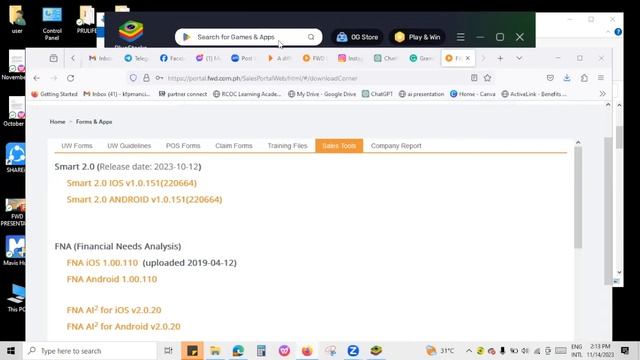Open the ChatGPT bookmark
Image resolution: width=640 pixels, height=360 pixels.
coord(378,94)
